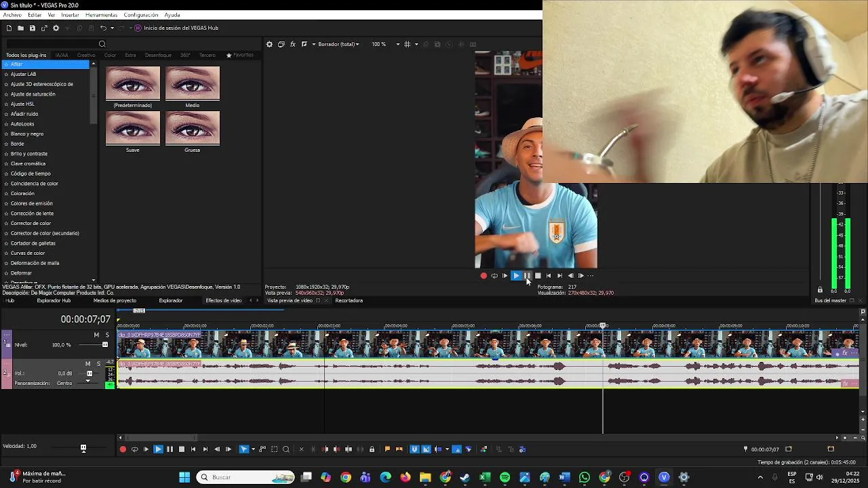Viewport: 868px width, 488px height.
Task: Open Borrador (total) preview quality dropdown
Action: (338, 44)
